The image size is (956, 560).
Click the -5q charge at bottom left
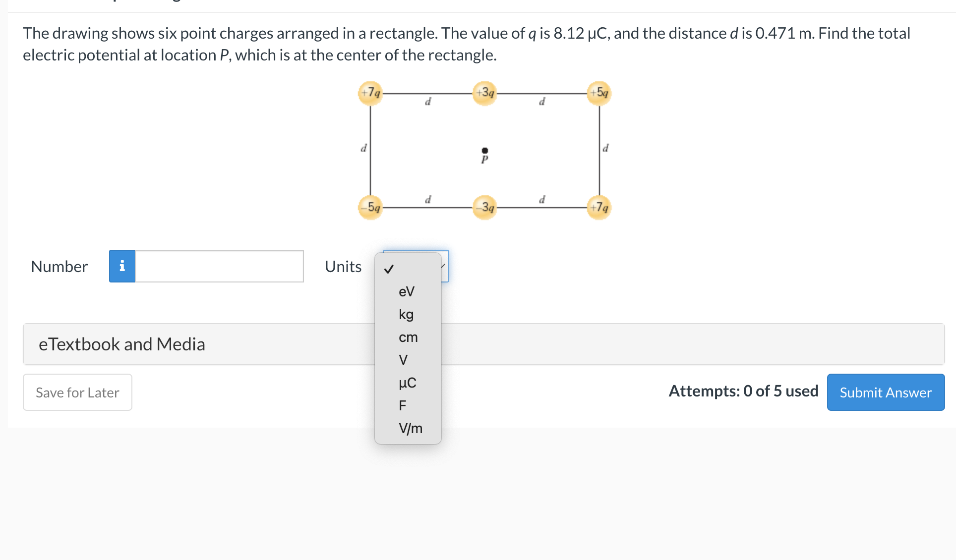[371, 207]
